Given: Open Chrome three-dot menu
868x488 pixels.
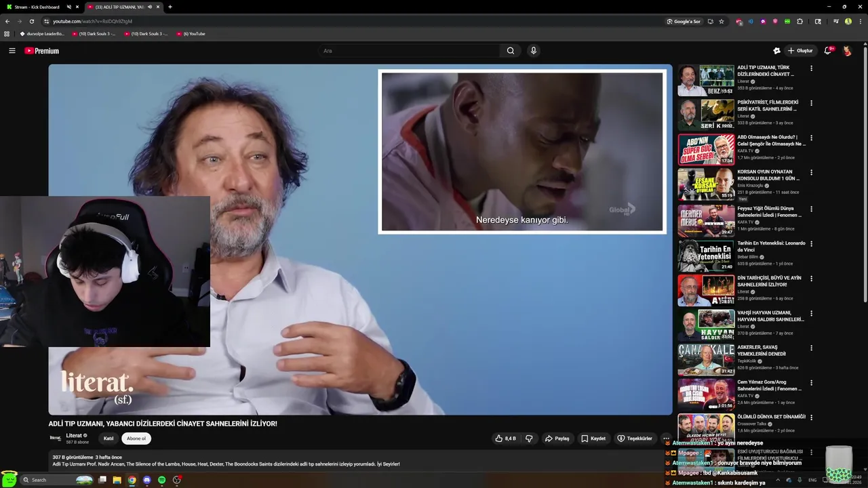Looking at the screenshot, I should (860, 21).
